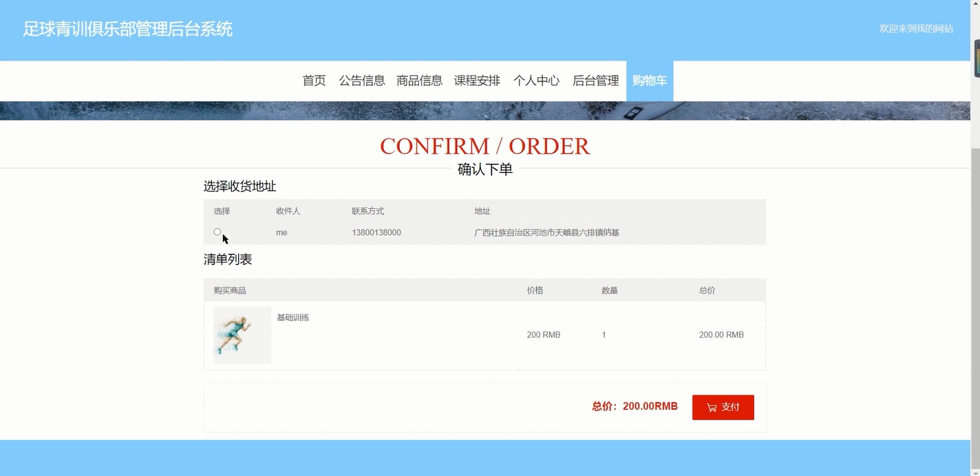Click the 收件人 column header
This screenshot has height=476, width=980.
[x=288, y=211]
